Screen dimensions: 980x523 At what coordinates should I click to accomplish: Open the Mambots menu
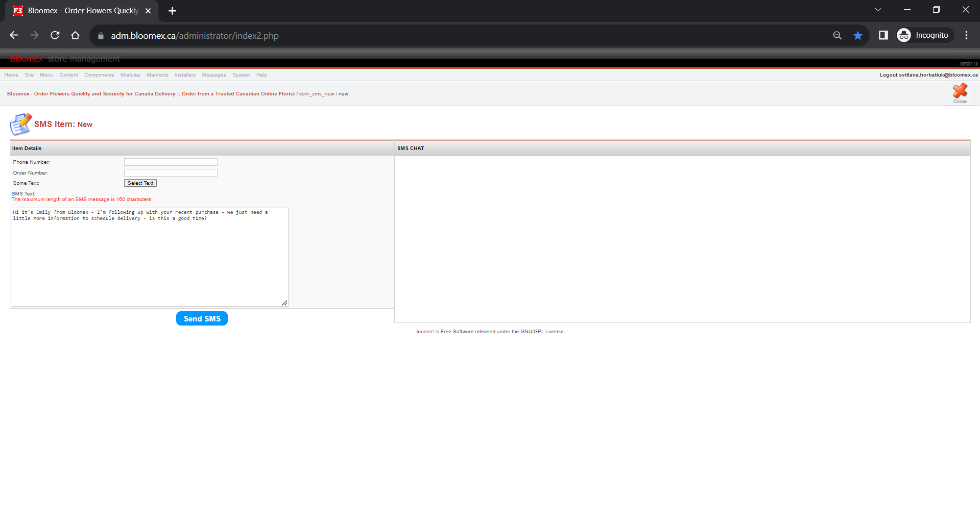157,75
